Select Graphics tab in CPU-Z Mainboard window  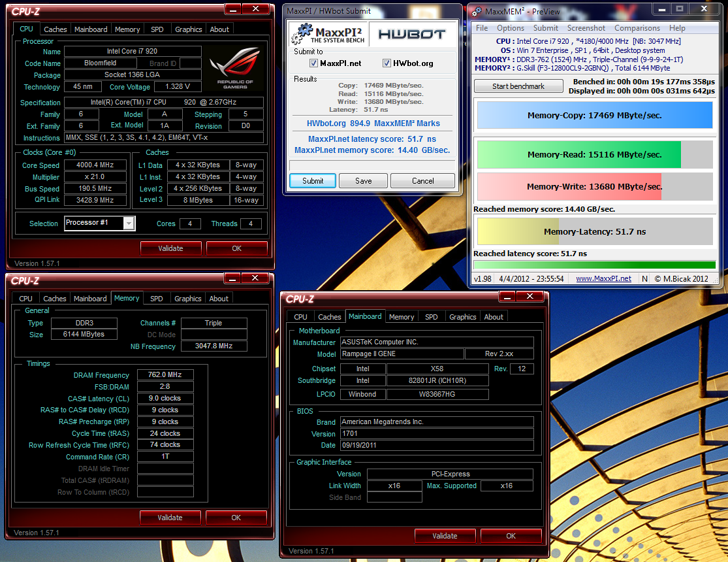tap(462, 317)
